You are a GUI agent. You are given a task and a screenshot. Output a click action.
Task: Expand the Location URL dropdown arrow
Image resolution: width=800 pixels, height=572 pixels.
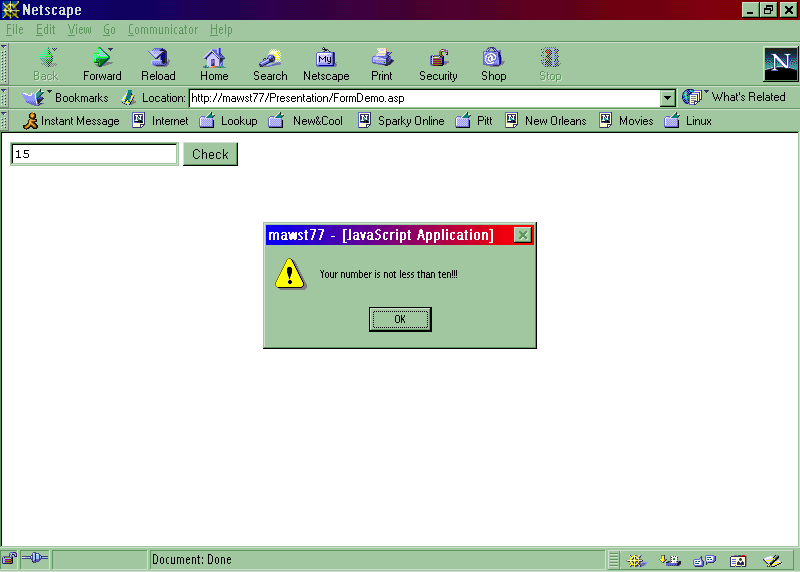point(668,98)
